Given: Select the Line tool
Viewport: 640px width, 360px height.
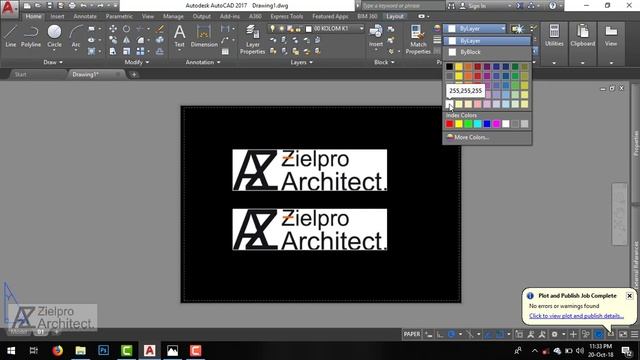Looking at the screenshot, I should point(11,36).
